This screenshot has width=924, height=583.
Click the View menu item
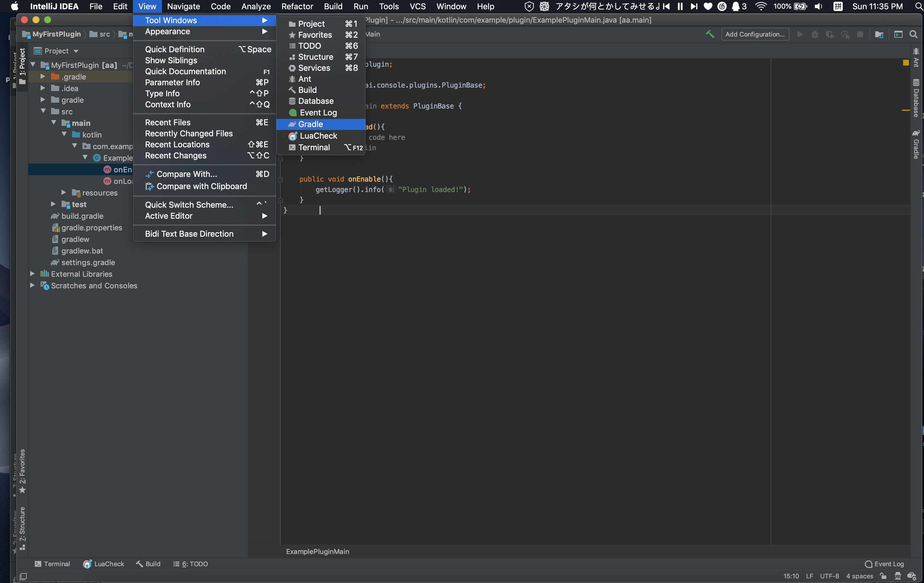pyautogui.click(x=147, y=6)
